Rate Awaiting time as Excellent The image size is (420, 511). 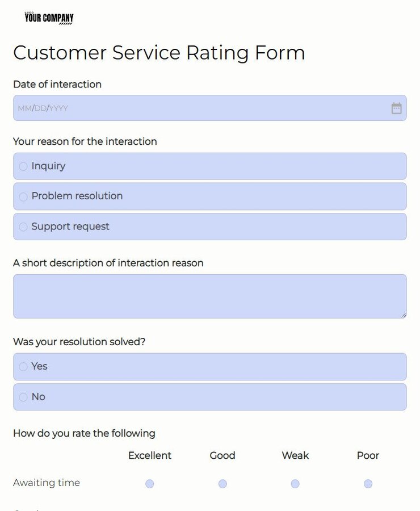[149, 483]
